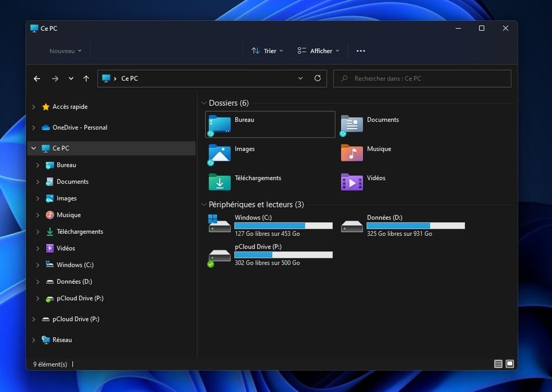Open the three-dot more options menu
Screen dimensions: 552x392
point(360,51)
